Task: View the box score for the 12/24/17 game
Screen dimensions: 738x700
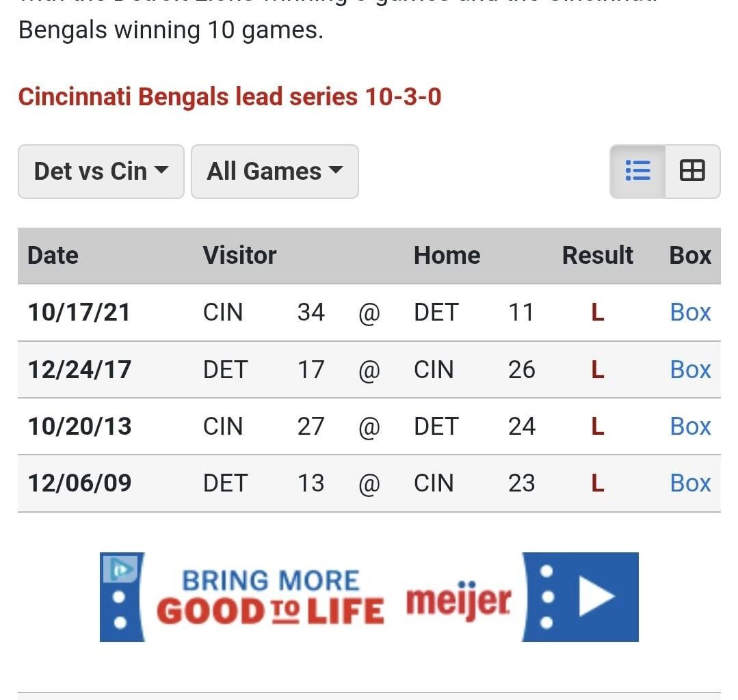Action: [690, 369]
